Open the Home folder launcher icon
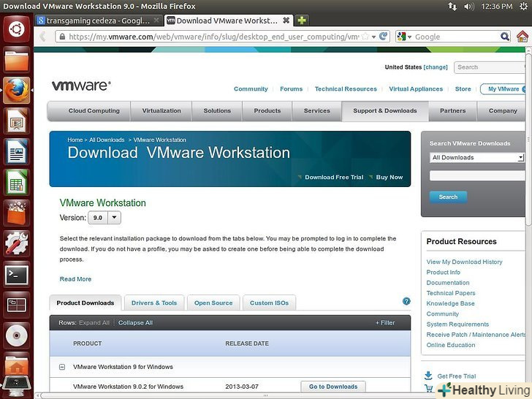 (x=16, y=365)
